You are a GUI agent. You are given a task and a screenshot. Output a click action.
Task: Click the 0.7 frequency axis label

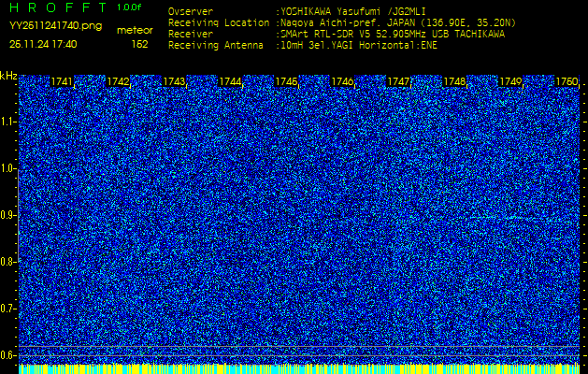pos(8,309)
